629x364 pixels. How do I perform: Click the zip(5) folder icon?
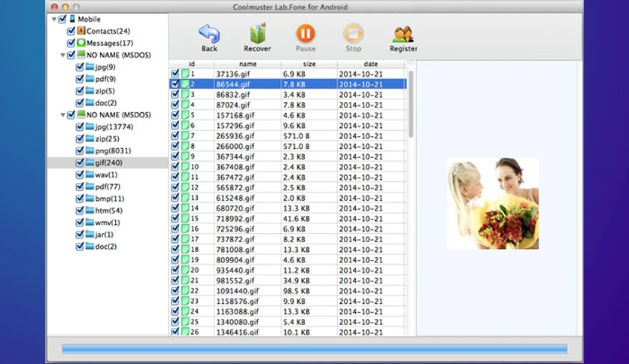click(x=90, y=90)
